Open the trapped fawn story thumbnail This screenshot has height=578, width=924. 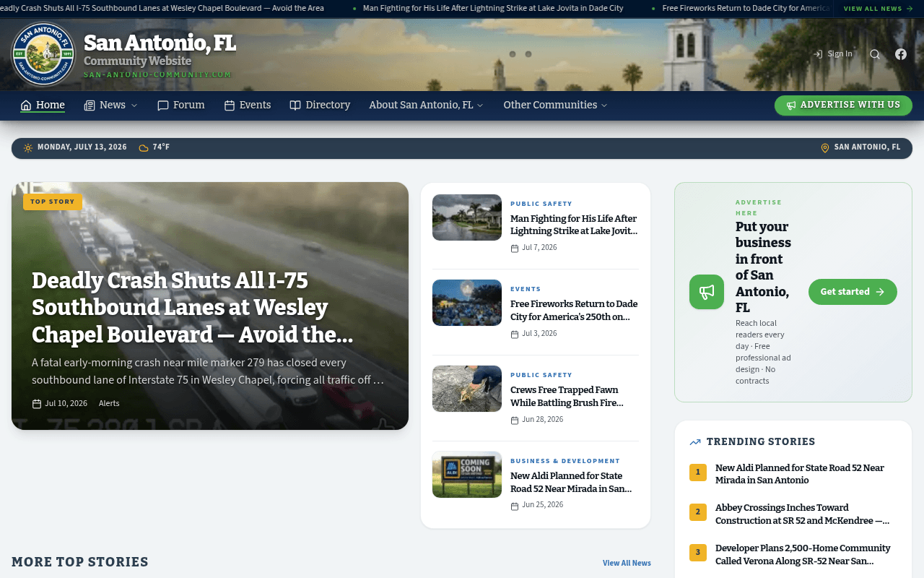click(467, 389)
